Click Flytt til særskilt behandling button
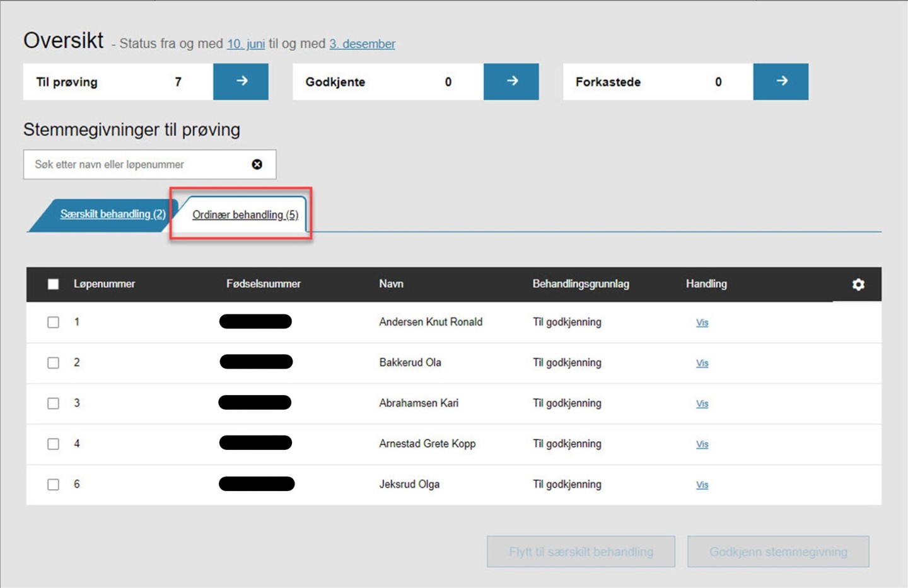Viewport: 908px width, 588px height. (581, 552)
